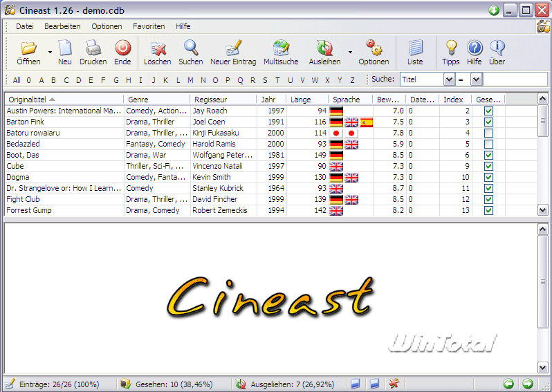Go forward with the green right arrow
Viewport: 552px width, 392px height.
pos(527,384)
